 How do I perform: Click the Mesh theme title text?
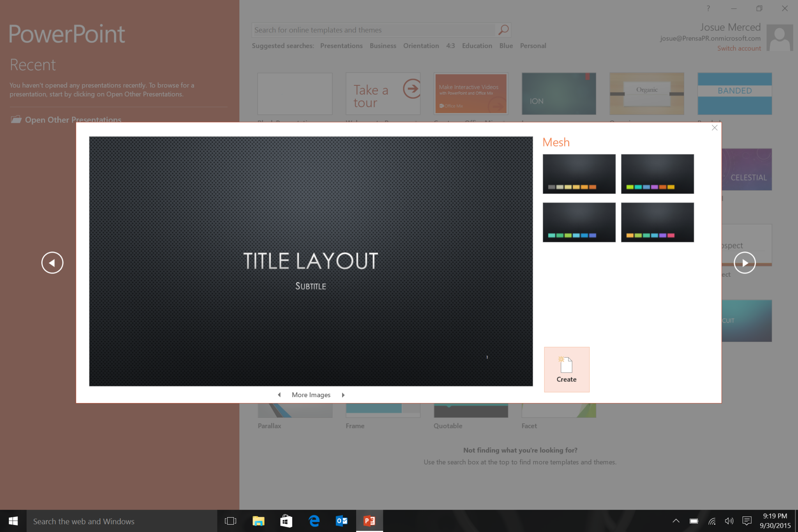click(556, 142)
